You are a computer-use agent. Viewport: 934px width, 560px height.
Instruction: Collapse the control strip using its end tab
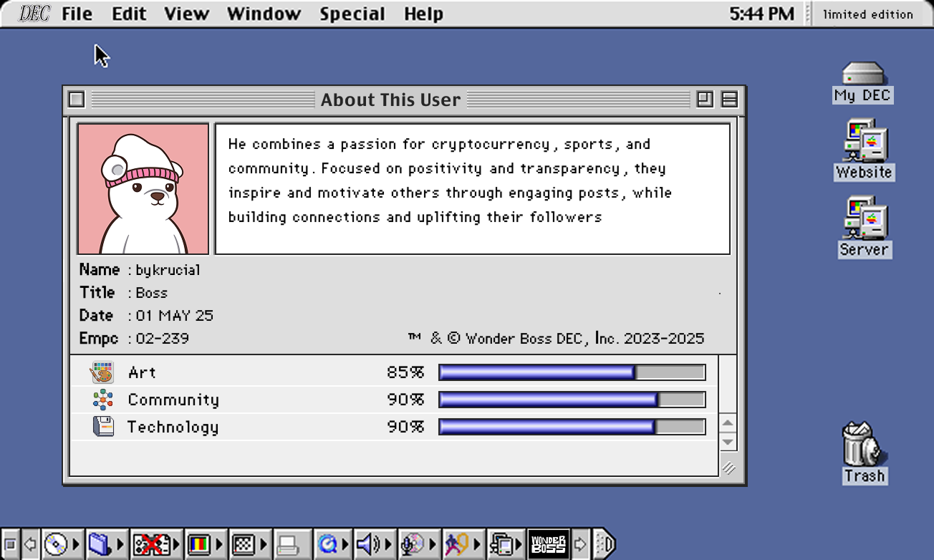(605, 546)
